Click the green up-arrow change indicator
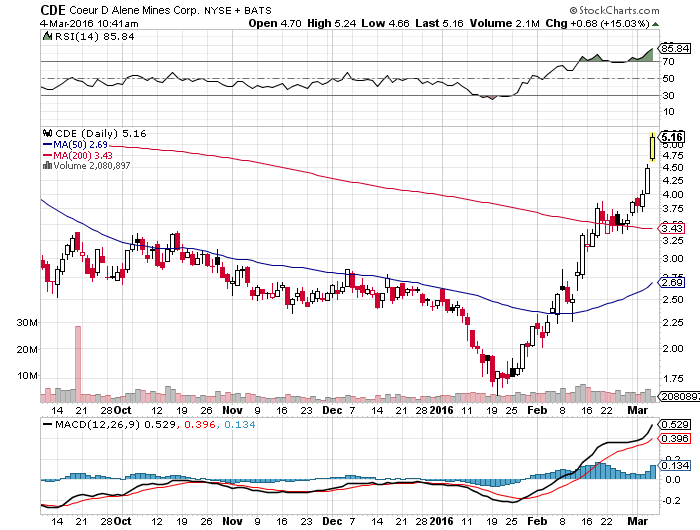The width and height of the screenshot is (700, 530). (x=655, y=24)
